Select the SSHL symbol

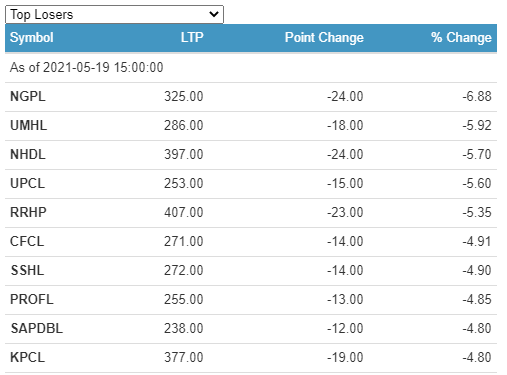pyautogui.click(x=27, y=270)
